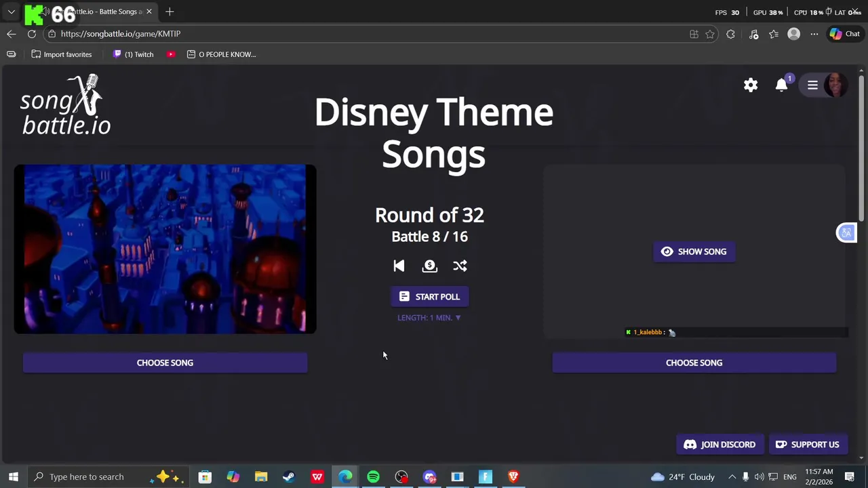Open the clock showing 11:57 AM
The height and width of the screenshot is (488, 868).
[x=818, y=476]
